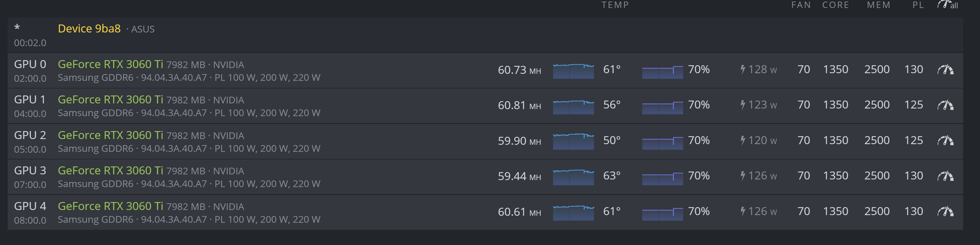980x245 pixels.
Task: Open overclock settings icon for GPU 1
Action: click(x=945, y=105)
